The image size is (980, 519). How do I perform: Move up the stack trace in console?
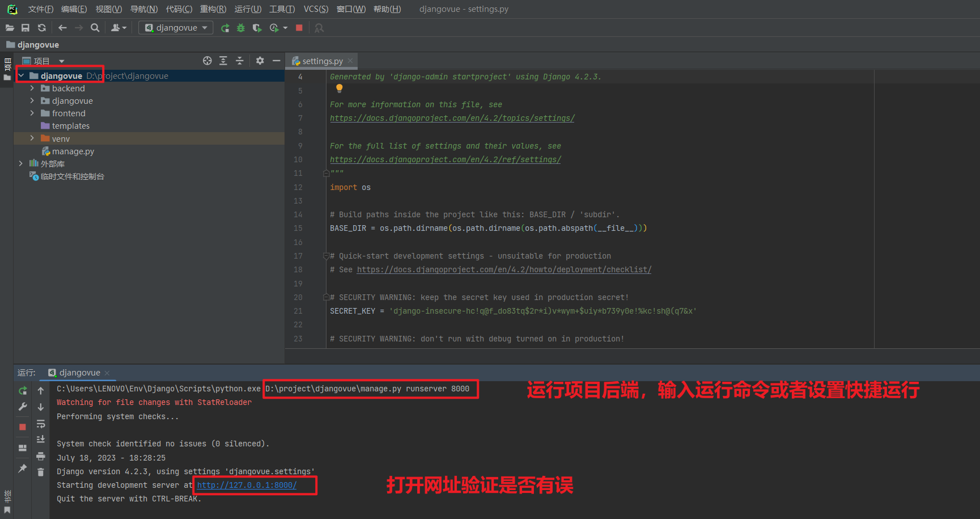[41, 391]
